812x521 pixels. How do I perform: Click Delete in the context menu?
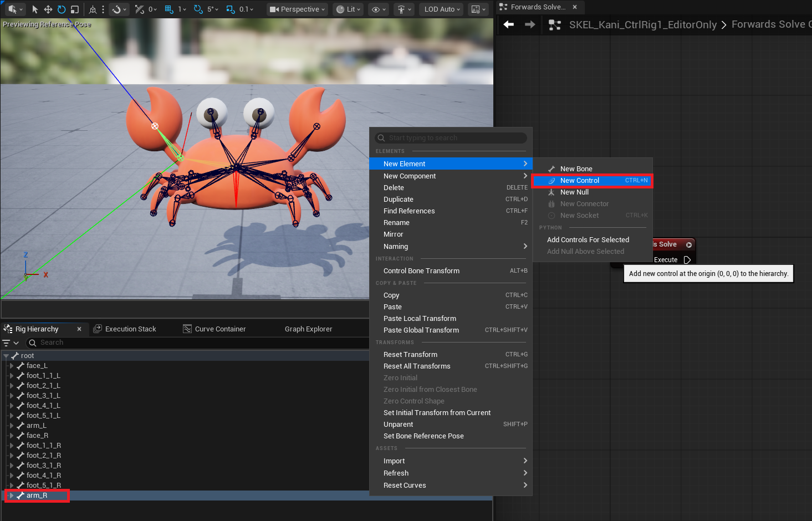tap(451, 188)
